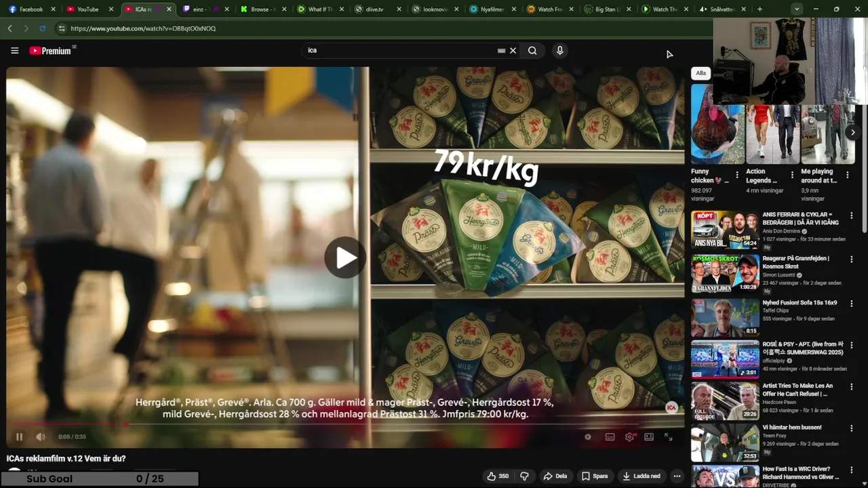Switch to the Facebook browser tab

[31, 9]
